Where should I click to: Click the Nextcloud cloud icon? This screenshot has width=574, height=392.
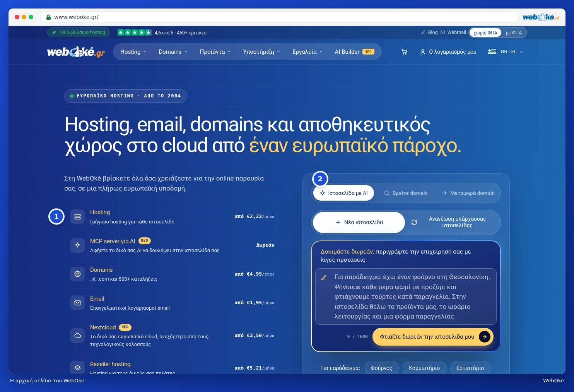pyautogui.click(x=77, y=336)
